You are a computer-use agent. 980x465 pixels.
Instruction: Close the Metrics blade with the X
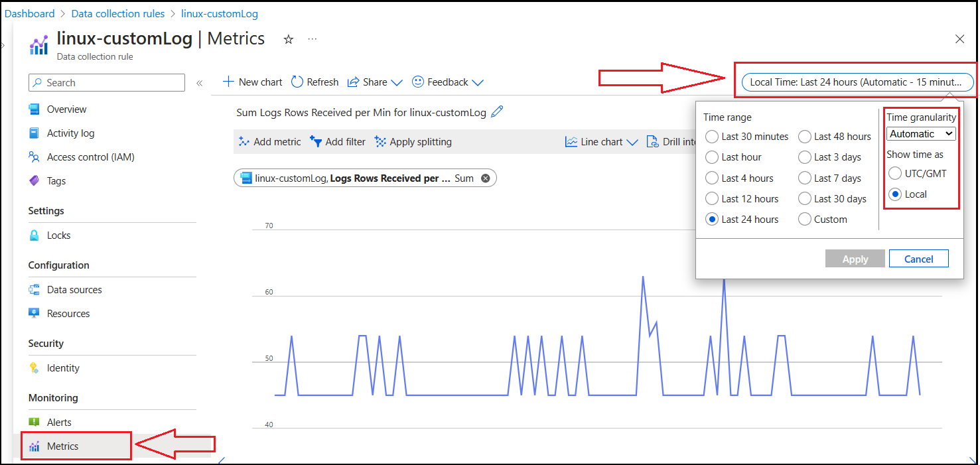pos(959,39)
